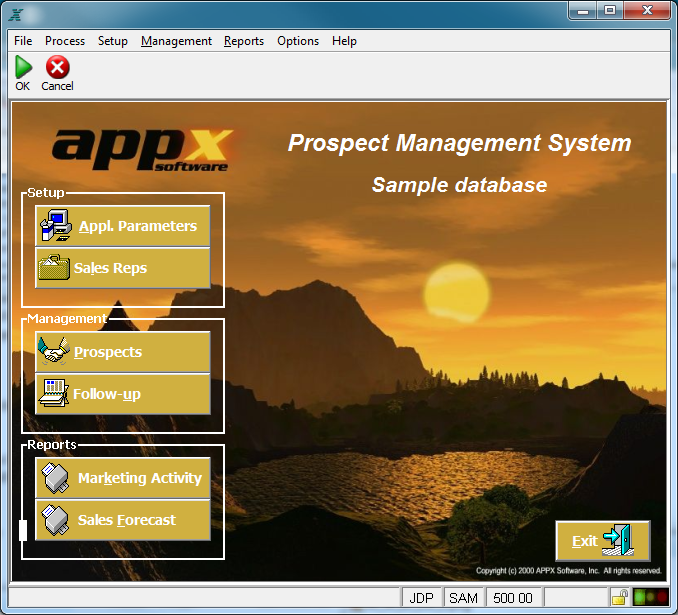Image resolution: width=678 pixels, height=615 pixels.
Task: Click the traffic light status indicator
Action: point(650,597)
